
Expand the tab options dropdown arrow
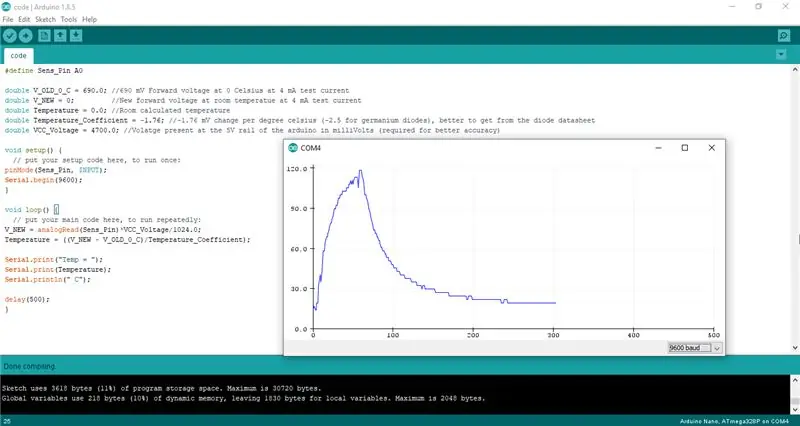[781, 54]
